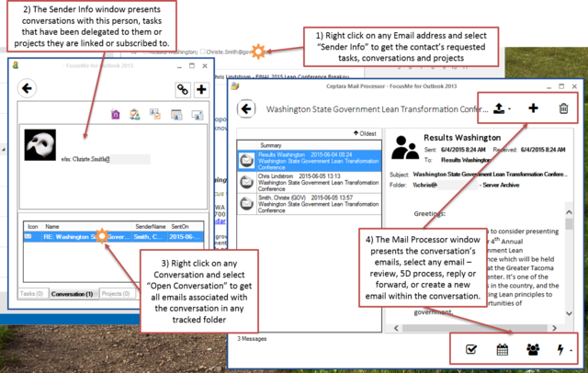Click the upload/export tray icon

(499, 108)
